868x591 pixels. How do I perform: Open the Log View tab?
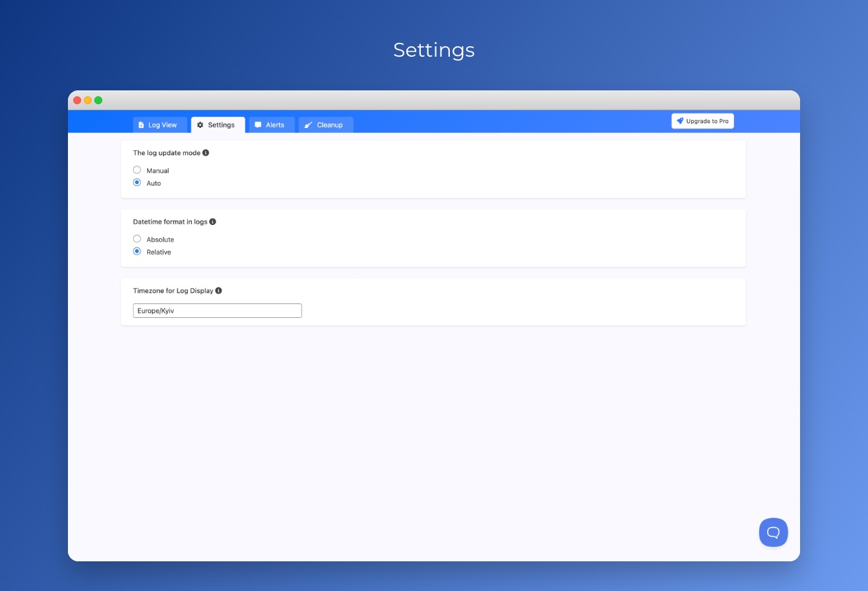point(160,125)
